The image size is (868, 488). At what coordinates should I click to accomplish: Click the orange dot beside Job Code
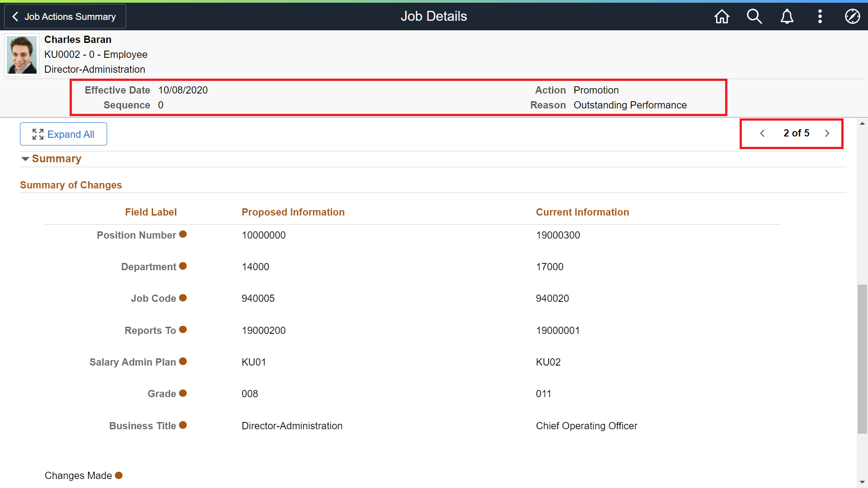[x=183, y=298]
